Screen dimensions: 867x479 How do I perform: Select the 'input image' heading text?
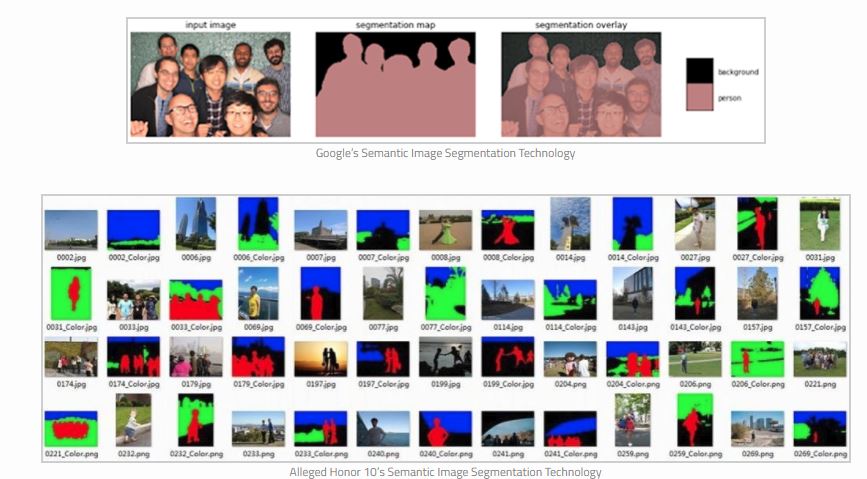210,25
